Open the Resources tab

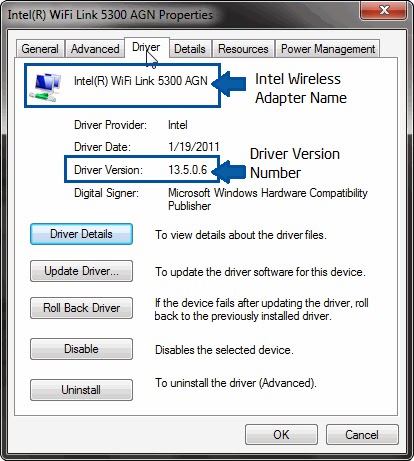click(243, 49)
